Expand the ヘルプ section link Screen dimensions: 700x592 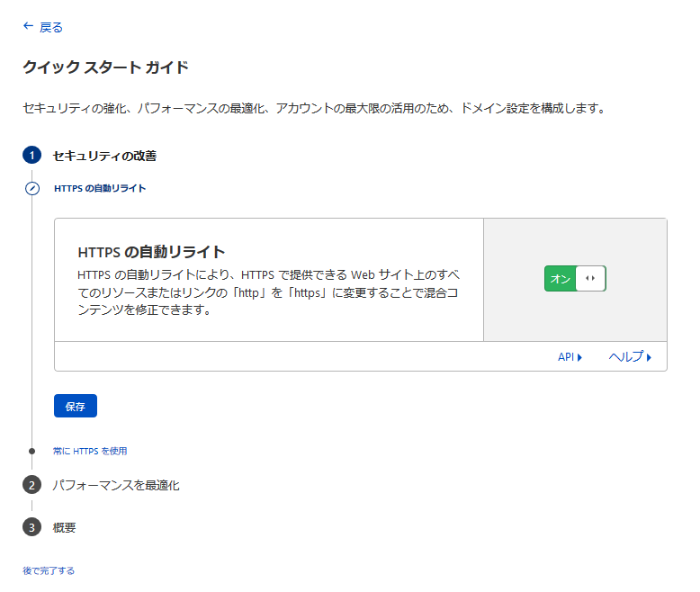[x=625, y=357]
